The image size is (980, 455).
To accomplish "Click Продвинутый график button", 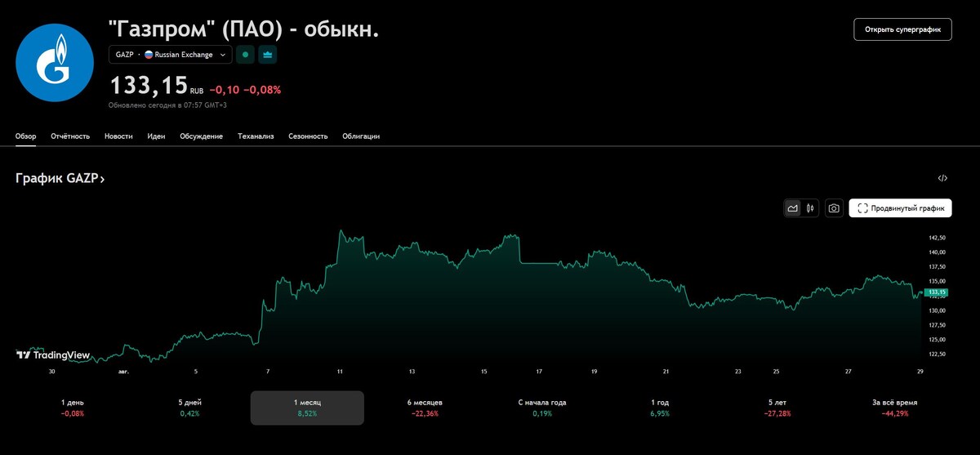I will (x=900, y=208).
